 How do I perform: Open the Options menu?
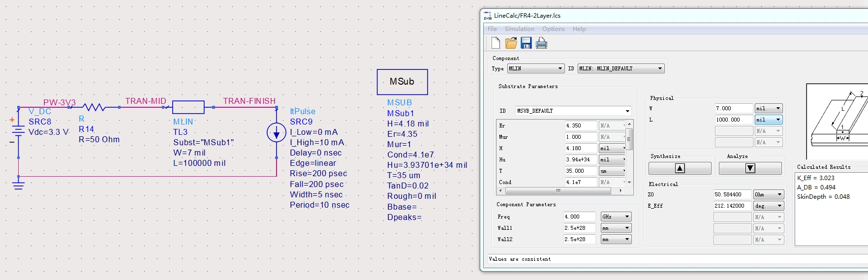(x=553, y=29)
